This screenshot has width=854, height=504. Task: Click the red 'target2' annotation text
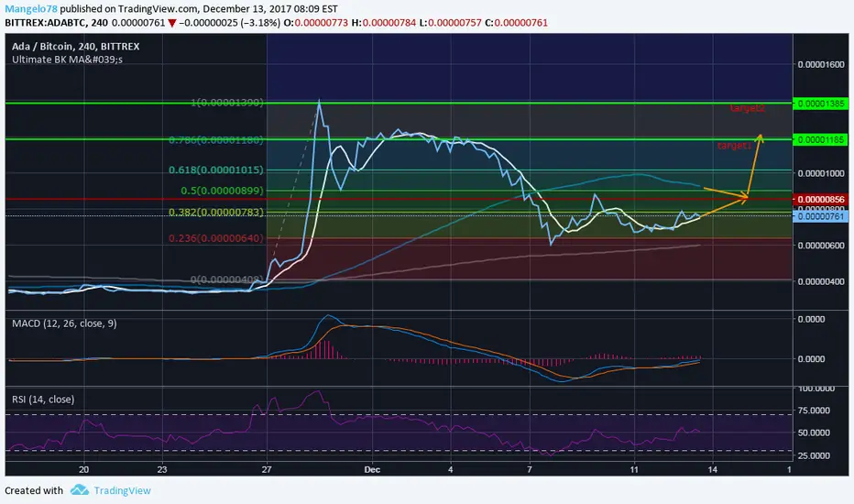[x=748, y=108]
